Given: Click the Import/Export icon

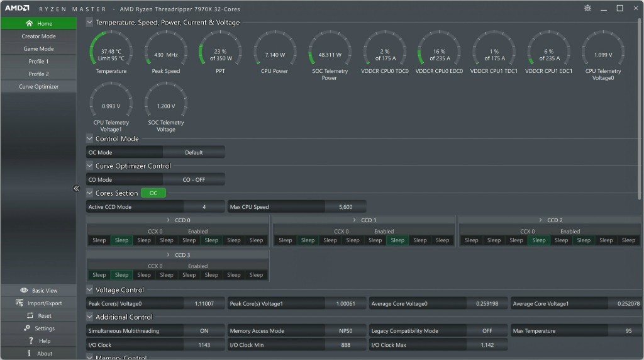Looking at the screenshot, I should (20, 303).
